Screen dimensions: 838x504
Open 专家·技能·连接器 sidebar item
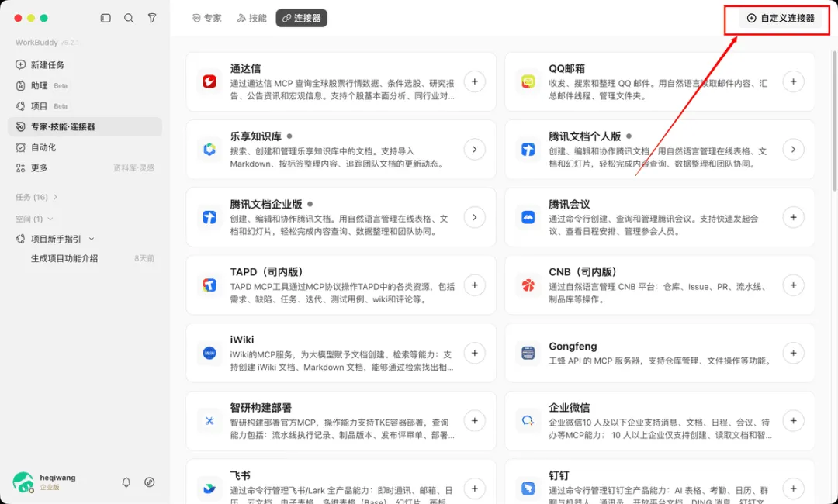pyautogui.click(x=85, y=126)
